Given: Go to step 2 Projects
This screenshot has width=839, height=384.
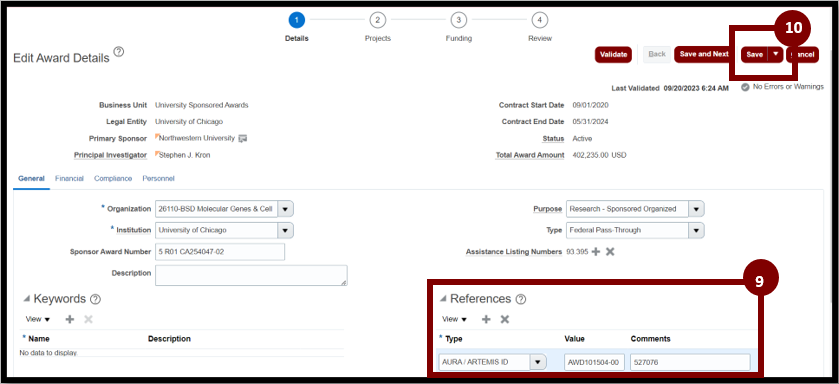Looking at the screenshot, I should [377, 20].
